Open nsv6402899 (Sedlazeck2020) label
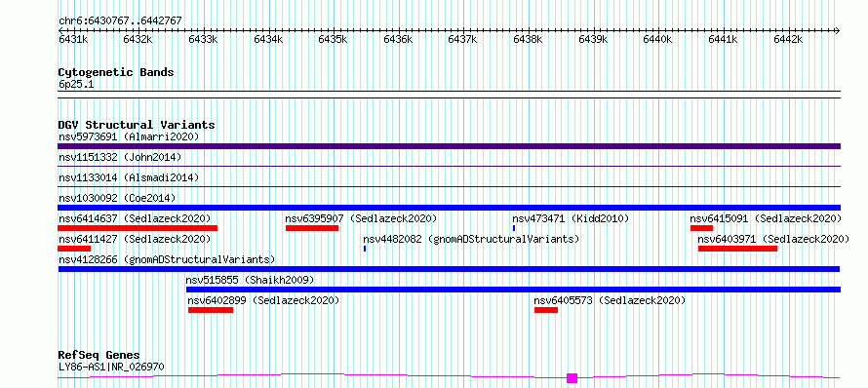The height and width of the screenshot is (388, 868). (x=263, y=300)
